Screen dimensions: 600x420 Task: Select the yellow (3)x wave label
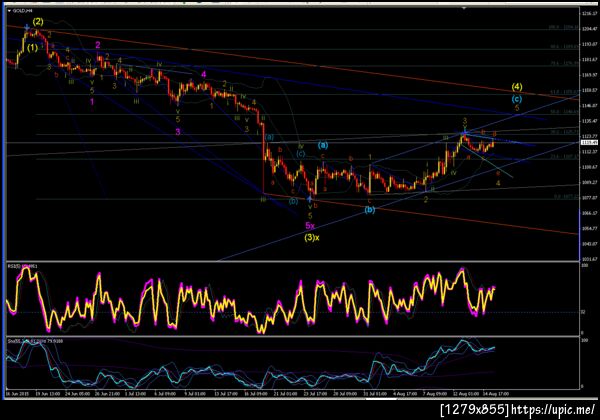click(x=312, y=237)
